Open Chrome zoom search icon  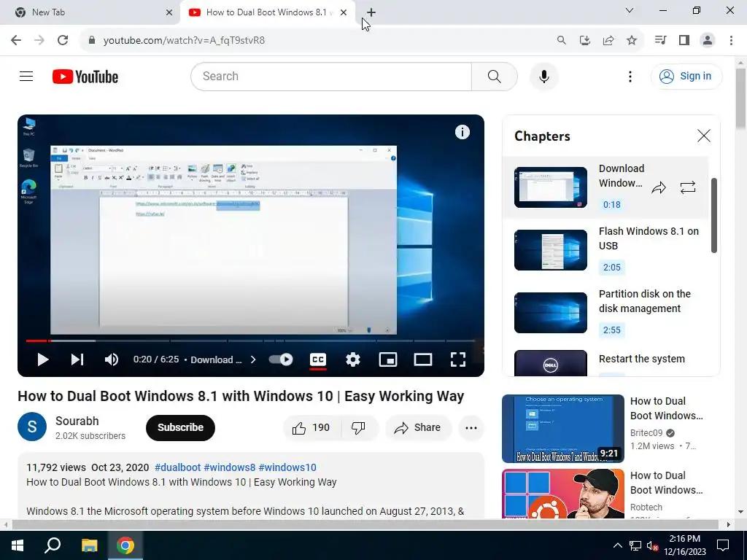coord(562,41)
